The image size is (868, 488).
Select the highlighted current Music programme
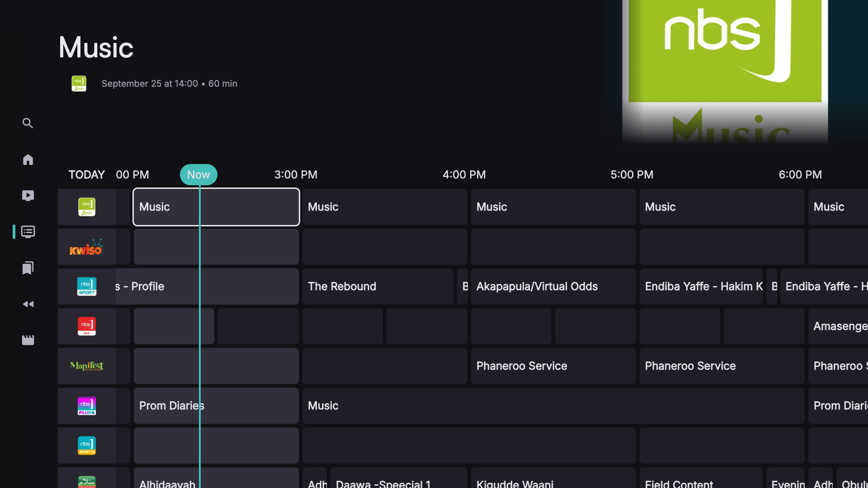point(216,207)
